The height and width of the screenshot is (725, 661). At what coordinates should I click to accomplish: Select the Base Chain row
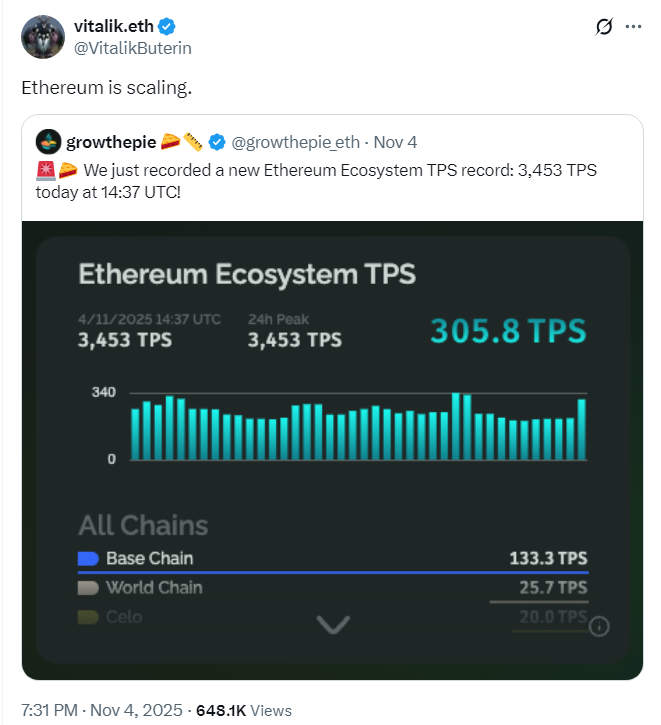click(333, 558)
